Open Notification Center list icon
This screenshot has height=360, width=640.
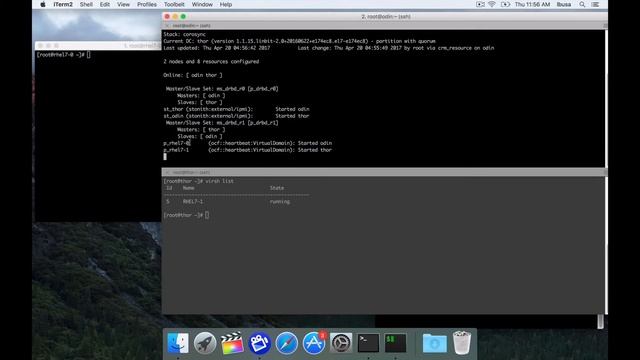595,4
